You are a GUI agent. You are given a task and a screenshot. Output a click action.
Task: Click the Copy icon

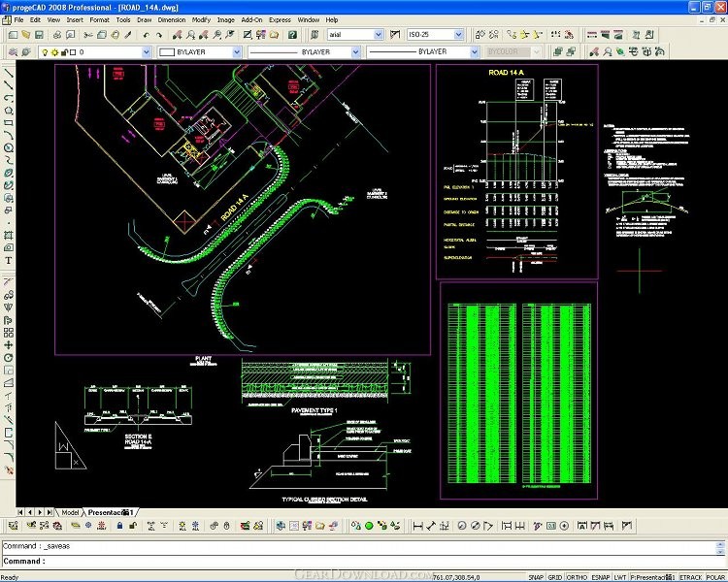click(102, 35)
